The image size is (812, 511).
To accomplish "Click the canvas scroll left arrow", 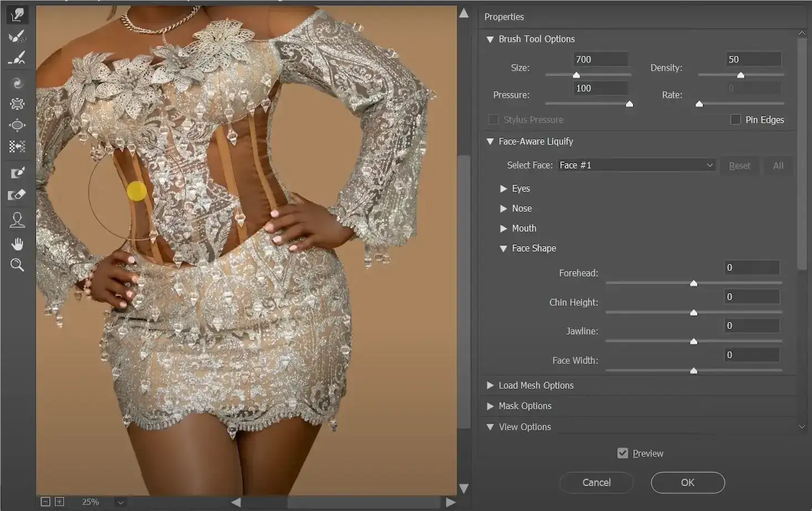I will (236, 502).
